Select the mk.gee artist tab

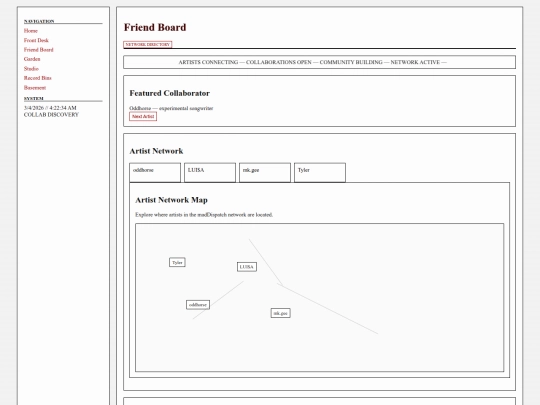click(265, 173)
